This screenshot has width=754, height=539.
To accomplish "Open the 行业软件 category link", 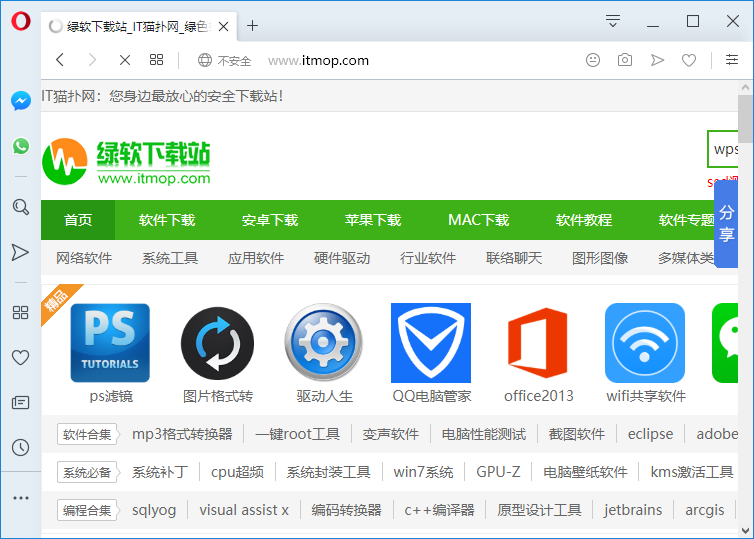I will (x=428, y=258).
